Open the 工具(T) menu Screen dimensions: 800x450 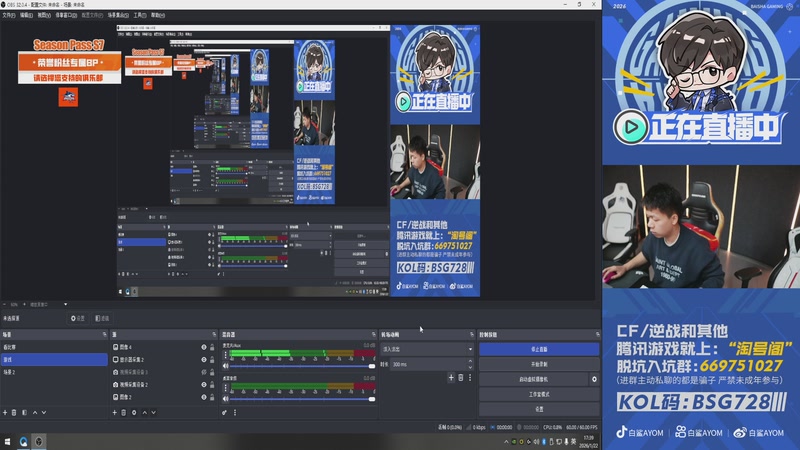(140, 15)
